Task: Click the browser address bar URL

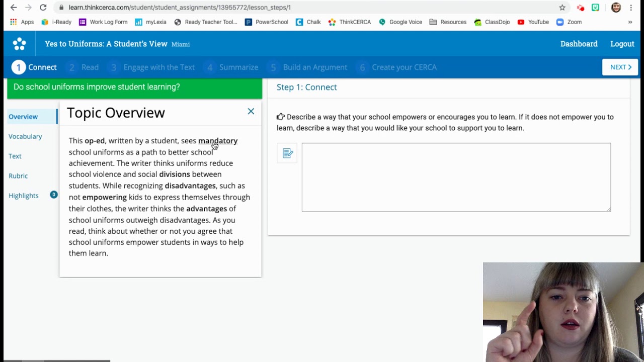Action: tap(180, 8)
